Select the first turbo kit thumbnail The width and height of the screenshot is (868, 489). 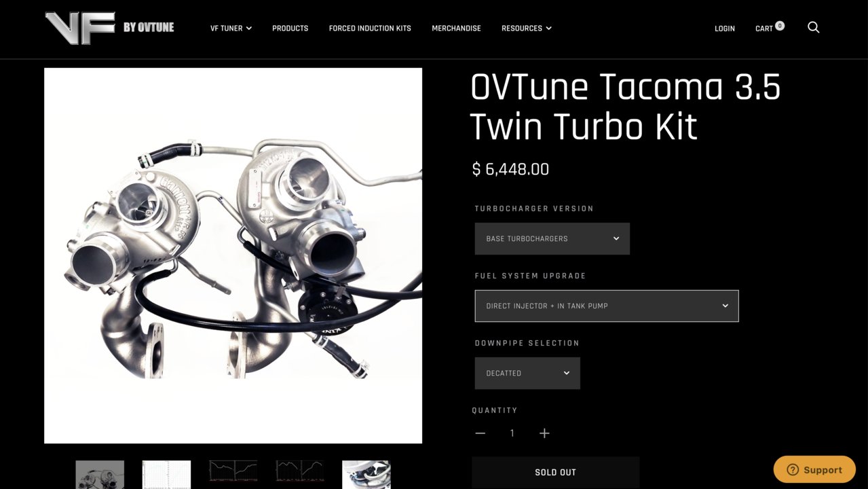pyautogui.click(x=100, y=475)
